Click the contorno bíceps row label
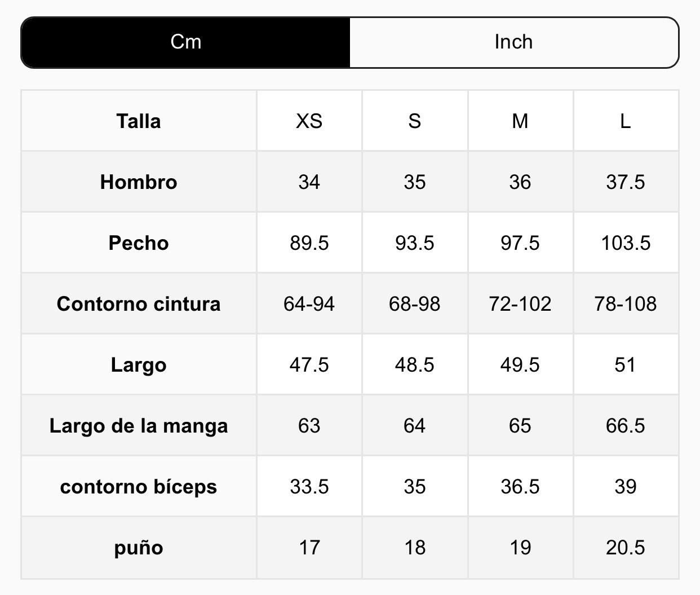700x595 pixels. [x=139, y=487]
